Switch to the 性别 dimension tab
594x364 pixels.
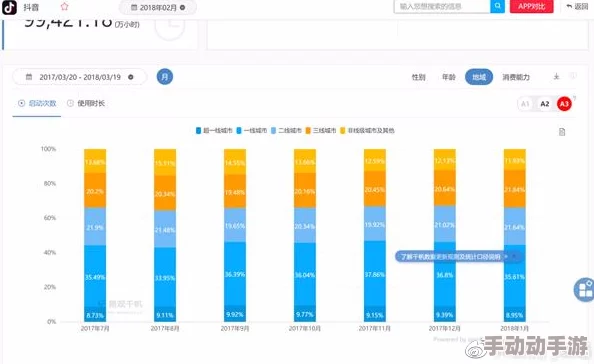[418, 77]
